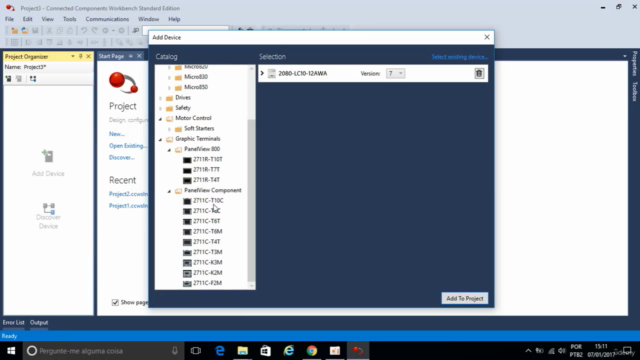
Task: Open the File menu
Action: click(9, 19)
